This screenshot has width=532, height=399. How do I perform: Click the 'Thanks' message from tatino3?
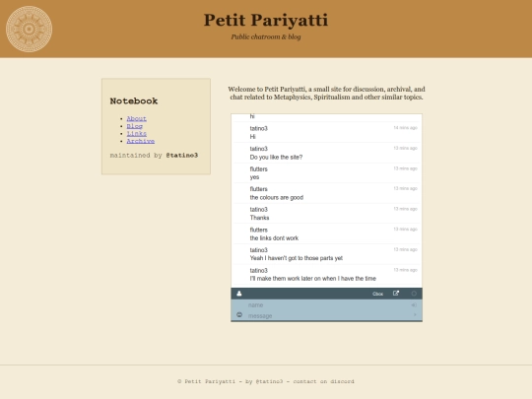(259, 218)
